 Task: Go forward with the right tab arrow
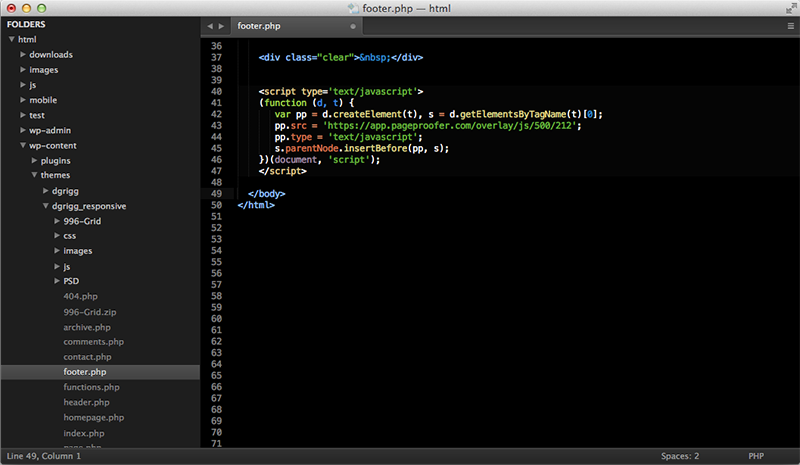coord(221,26)
